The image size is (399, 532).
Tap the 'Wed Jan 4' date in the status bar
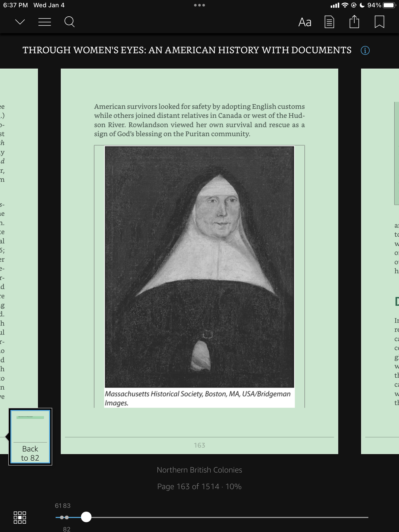(x=49, y=5)
